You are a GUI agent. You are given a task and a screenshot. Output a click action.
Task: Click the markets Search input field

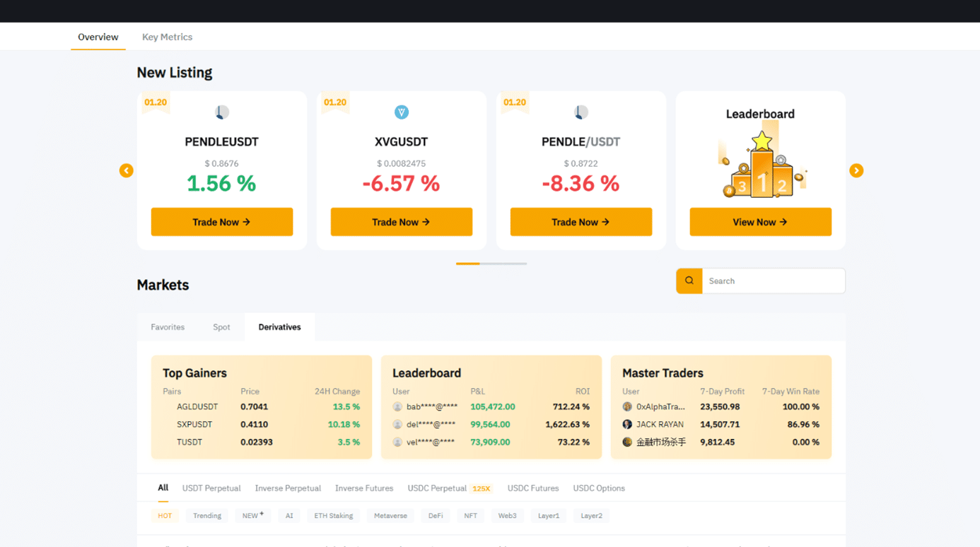click(774, 281)
